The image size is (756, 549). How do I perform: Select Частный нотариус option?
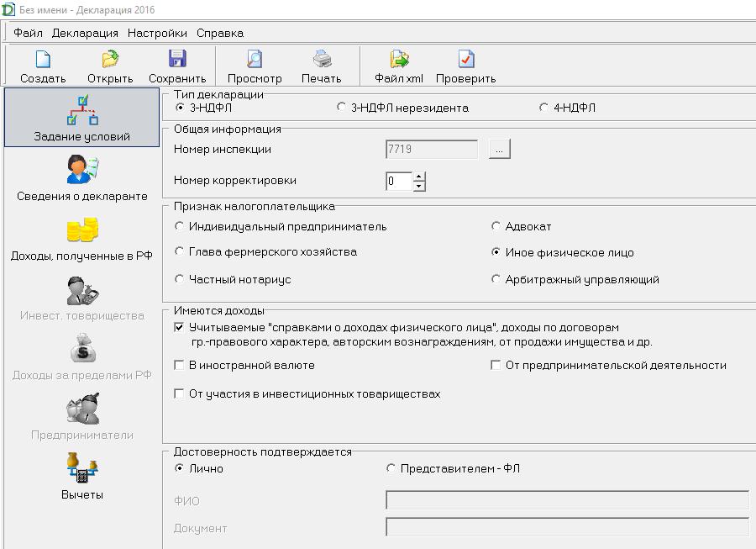coord(179,279)
